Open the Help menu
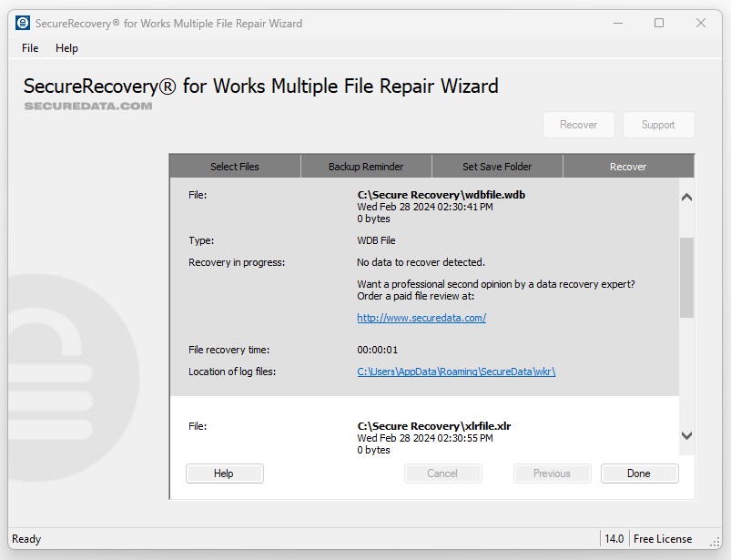Viewport: 731px width, 560px height. 66,48
